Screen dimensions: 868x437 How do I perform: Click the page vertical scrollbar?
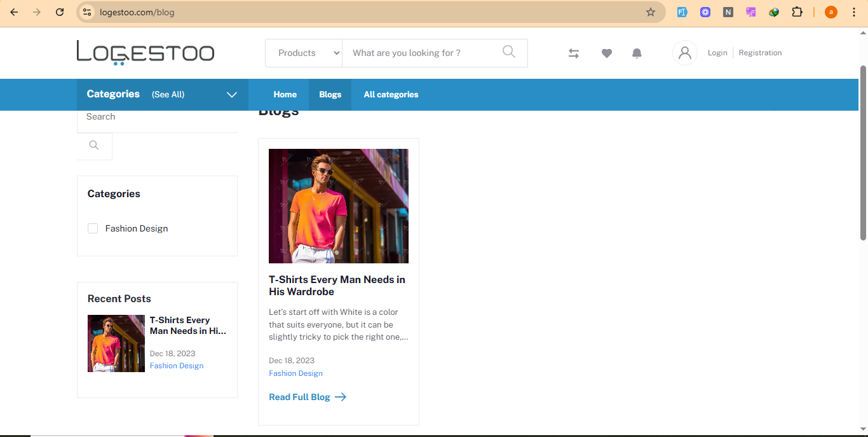click(863, 153)
